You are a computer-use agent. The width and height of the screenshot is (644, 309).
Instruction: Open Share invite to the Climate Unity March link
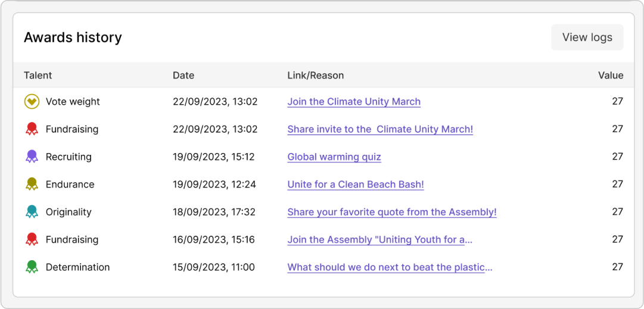click(x=380, y=129)
